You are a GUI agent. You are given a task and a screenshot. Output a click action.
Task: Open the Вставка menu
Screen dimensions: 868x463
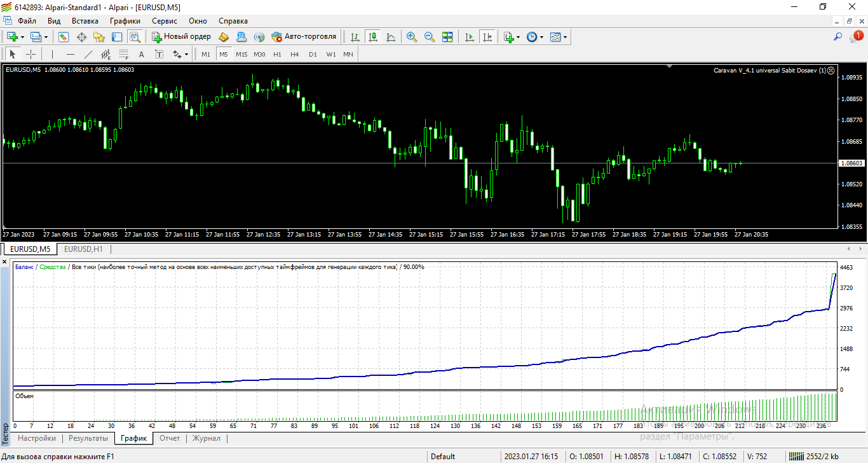pos(85,21)
